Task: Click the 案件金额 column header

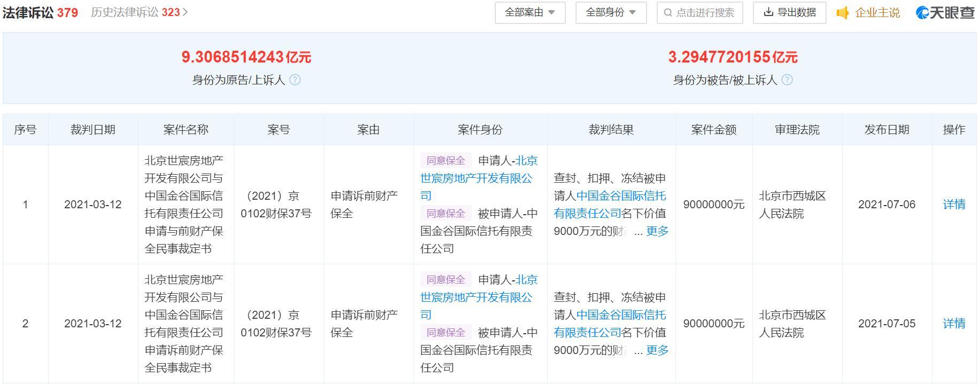Action: pyautogui.click(x=714, y=130)
